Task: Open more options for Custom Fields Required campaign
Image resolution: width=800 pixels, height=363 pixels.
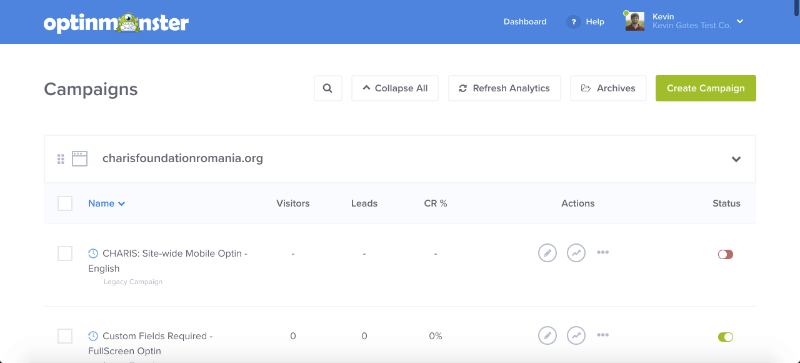Action: click(603, 335)
